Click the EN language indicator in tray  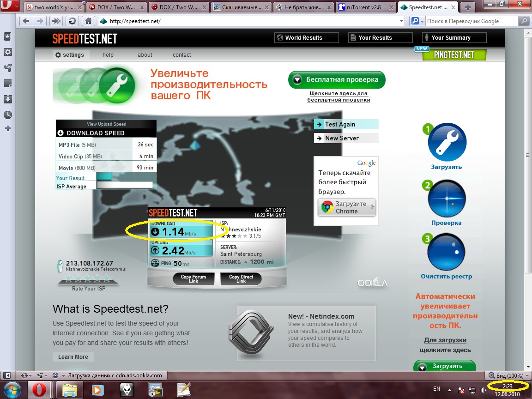(437, 389)
